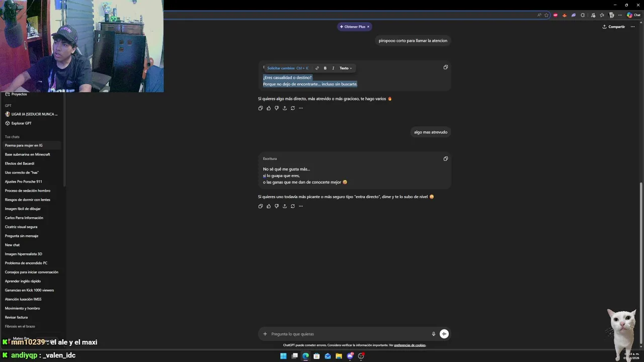
Task: Share the second response about 'entra directo'
Action: click(284, 206)
